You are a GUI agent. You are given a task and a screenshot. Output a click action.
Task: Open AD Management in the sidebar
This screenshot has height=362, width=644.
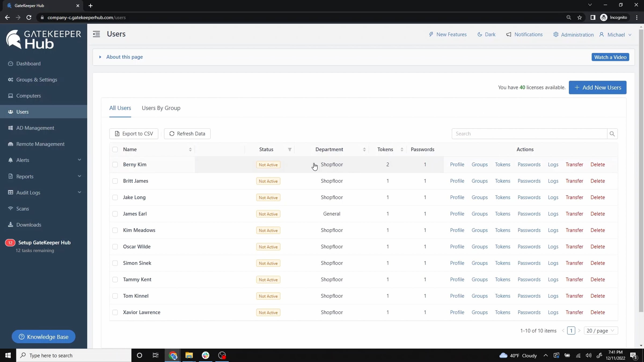tap(43, 128)
